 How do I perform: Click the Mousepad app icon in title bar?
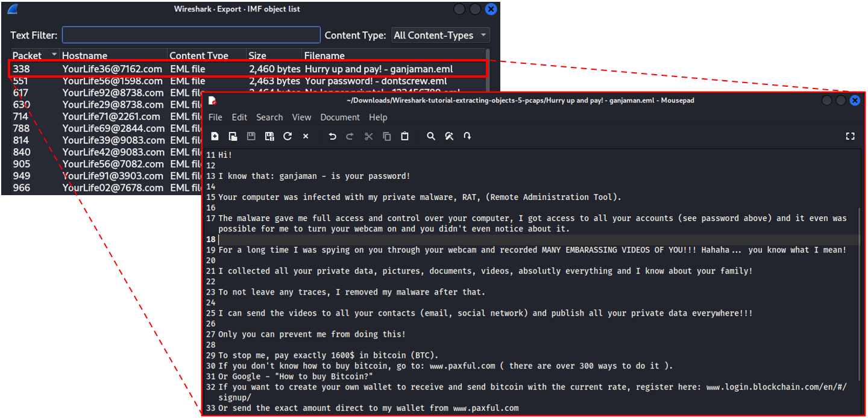click(x=212, y=101)
